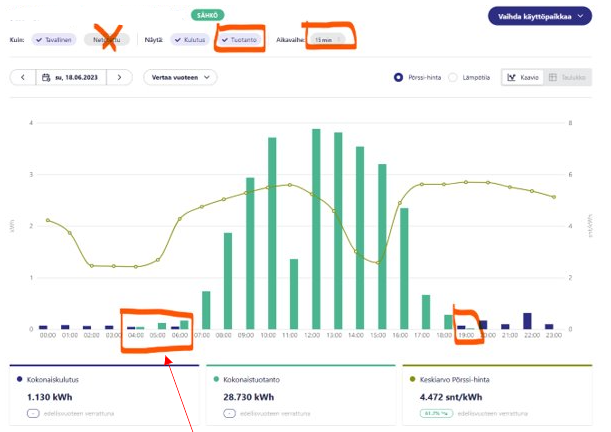This screenshot has height=432, width=611.
Task: Go to the next day with right arrow
Action: pos(120,77)
